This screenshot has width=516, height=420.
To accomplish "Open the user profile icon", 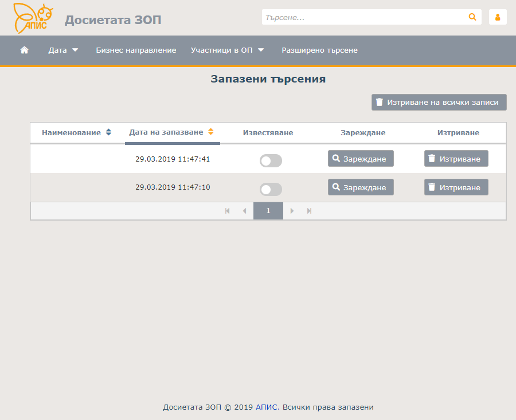I will [497, 17].
